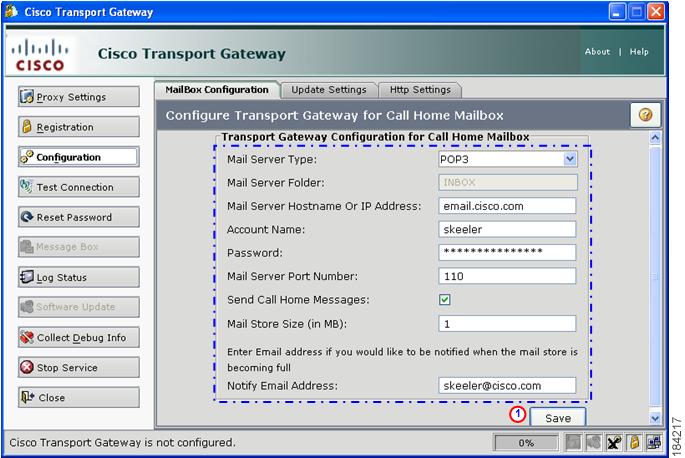Minimize the Cisco Transport Gateway window

[617, 12]
